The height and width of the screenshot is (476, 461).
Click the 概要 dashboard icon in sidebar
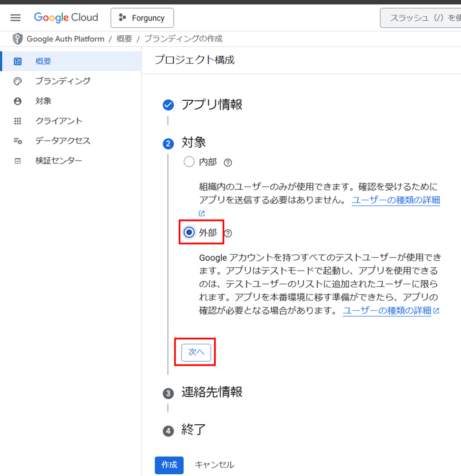(x=18, y=61)
